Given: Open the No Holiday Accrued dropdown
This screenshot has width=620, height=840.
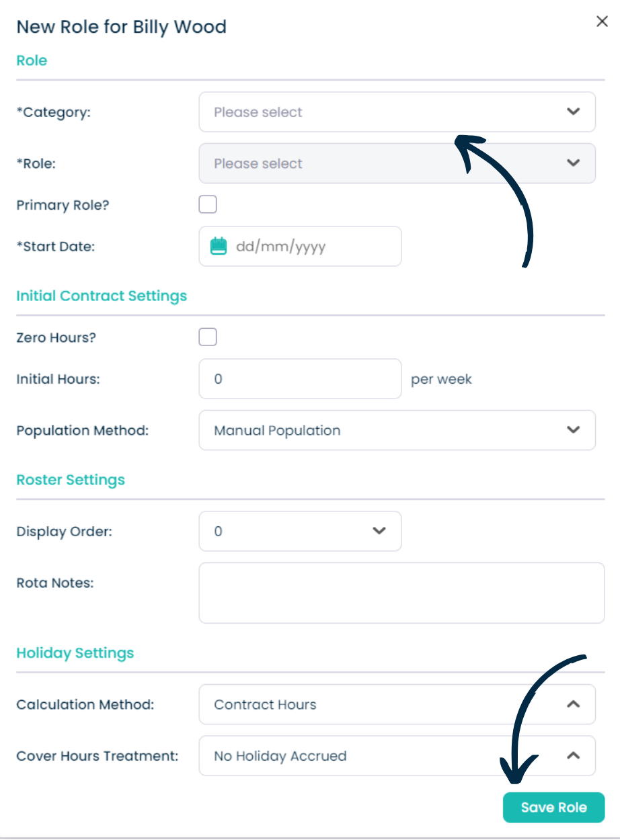Looking at the screenshot, I should [x=397, y=756].
